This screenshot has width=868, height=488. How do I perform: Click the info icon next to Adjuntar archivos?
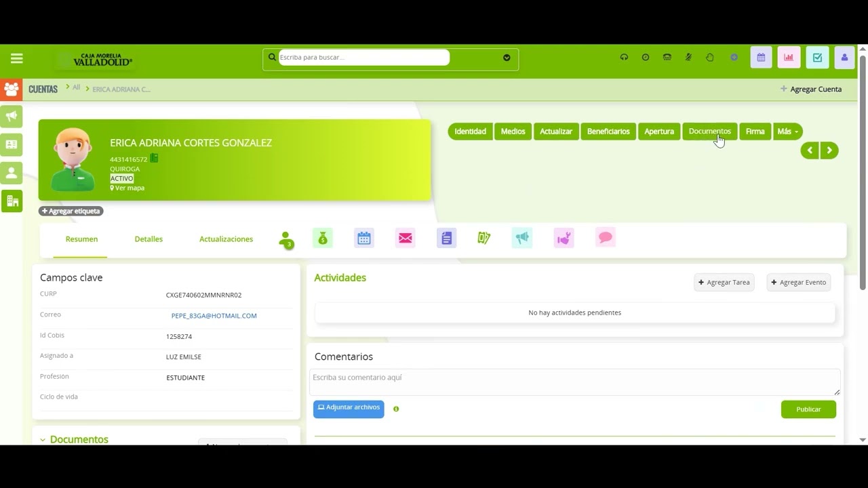click(396, 409)
